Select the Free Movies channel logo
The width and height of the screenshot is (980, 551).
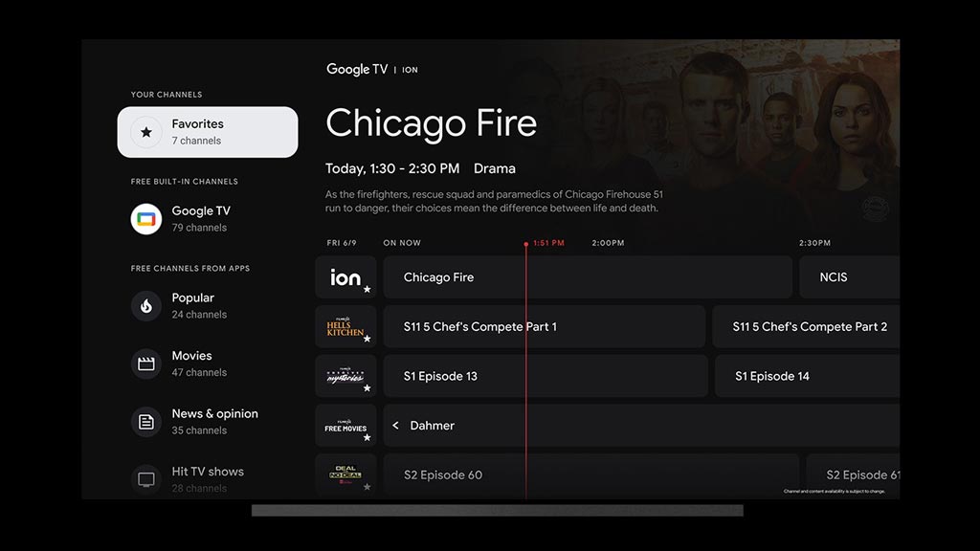(x=345, y=426)
